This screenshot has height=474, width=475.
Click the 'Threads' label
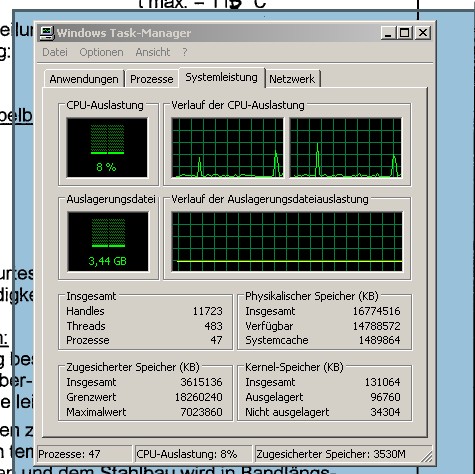point(86,326)
